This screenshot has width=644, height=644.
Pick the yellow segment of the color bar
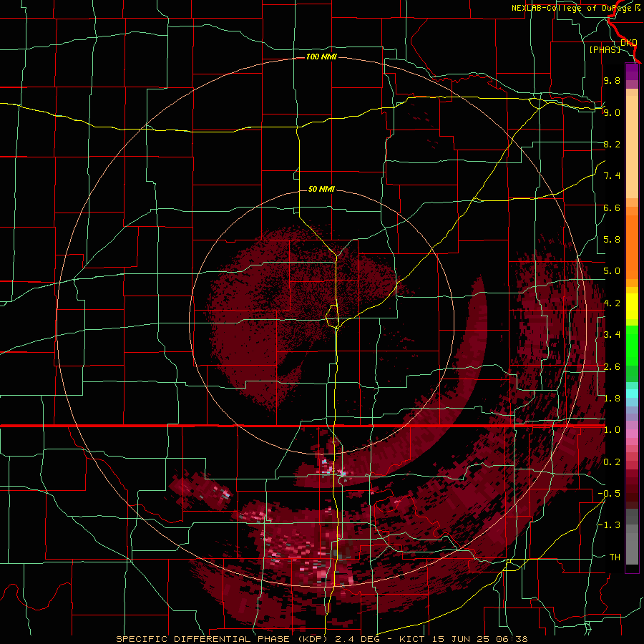click(632, 306)
